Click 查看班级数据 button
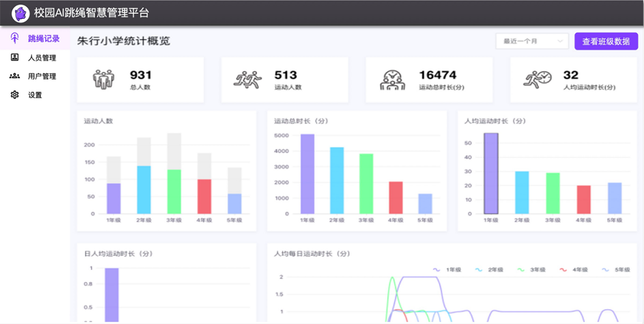Image resolution: width=644 pixels, height=324 pixels. click(606, 41)
